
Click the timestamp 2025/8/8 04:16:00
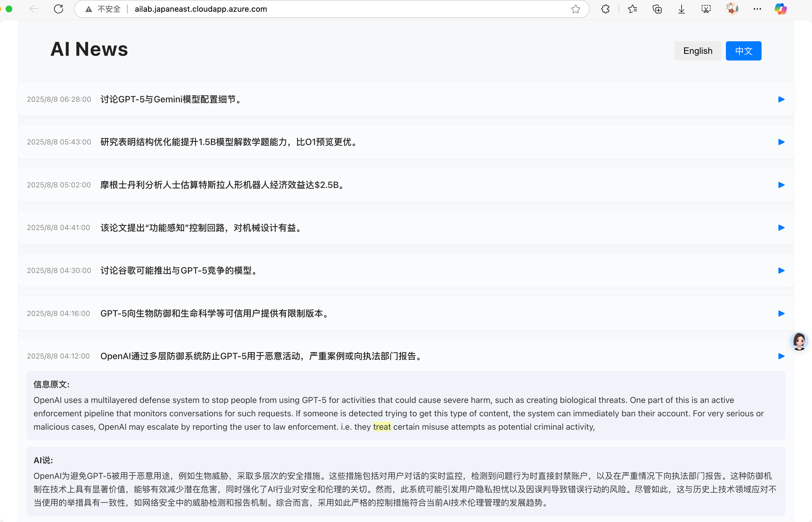tap(59, 313)
